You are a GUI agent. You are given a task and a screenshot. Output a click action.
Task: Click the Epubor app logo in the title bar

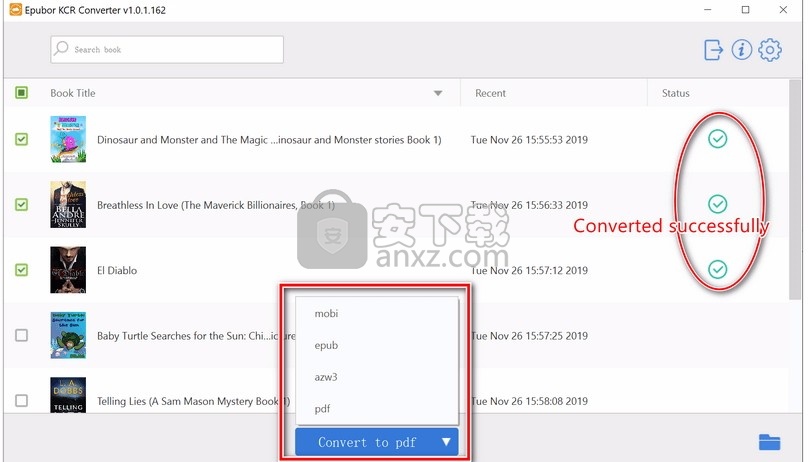pos(15,10)
